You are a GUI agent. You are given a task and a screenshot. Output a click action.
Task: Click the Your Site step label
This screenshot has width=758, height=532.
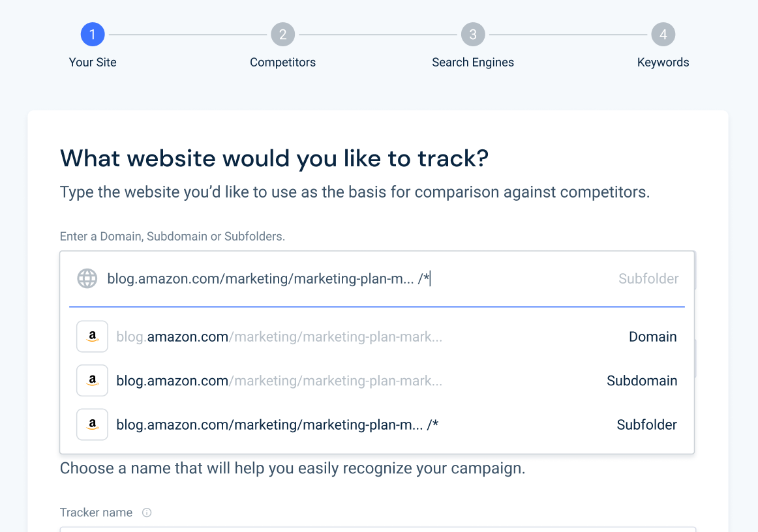pyautogui.click(x=93, y=62)
